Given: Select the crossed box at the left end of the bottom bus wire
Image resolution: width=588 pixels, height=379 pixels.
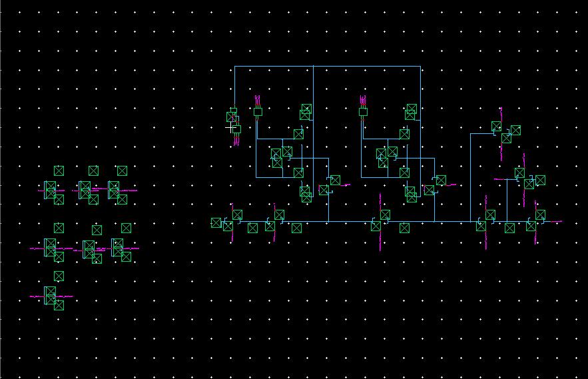Looking at the screenshot, I should [x=216, y=223].
